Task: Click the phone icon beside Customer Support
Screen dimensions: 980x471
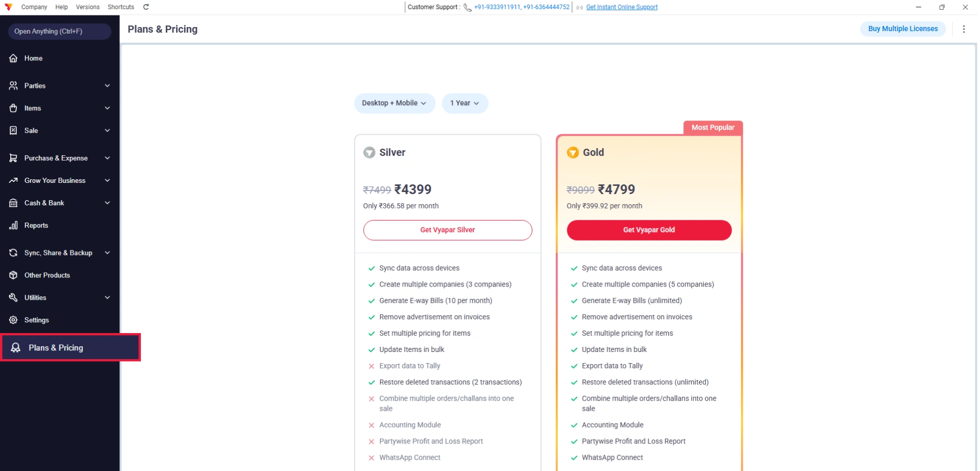Action: (467, 8)
